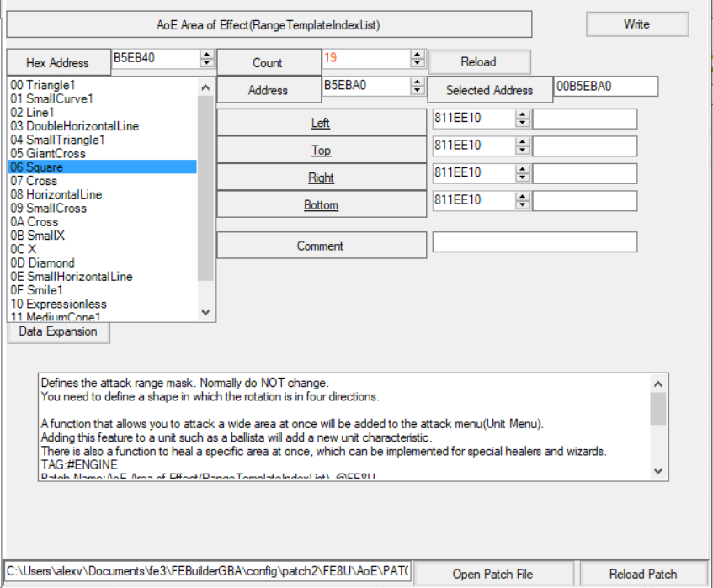Click the Open Patch File button
Viewport: 713px width, 588px height.
[x=493, y=574]
